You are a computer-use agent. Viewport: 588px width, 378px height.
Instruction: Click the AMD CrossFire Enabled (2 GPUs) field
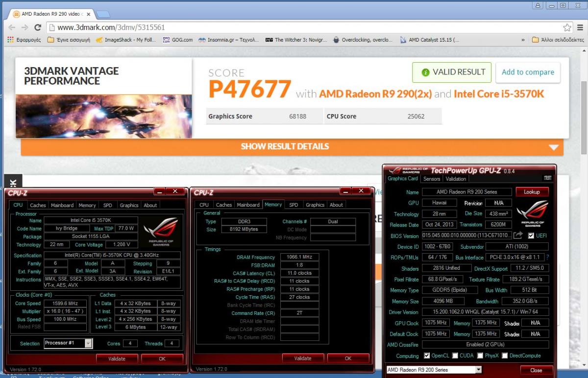click(x=485, y=345)
